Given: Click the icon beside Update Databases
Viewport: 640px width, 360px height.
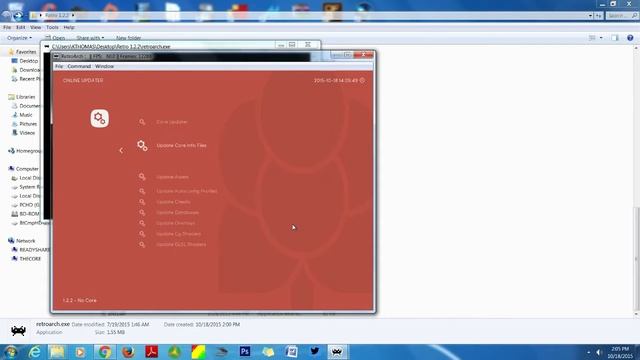Looking at the screenshot, I should (x=142, y=213).
